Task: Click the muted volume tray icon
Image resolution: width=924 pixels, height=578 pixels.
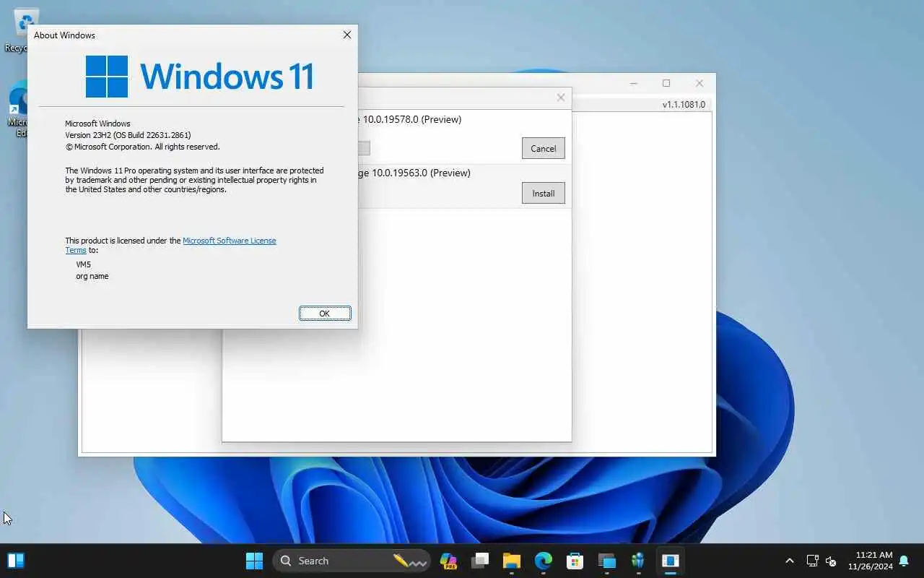Action: pos(831,561)
